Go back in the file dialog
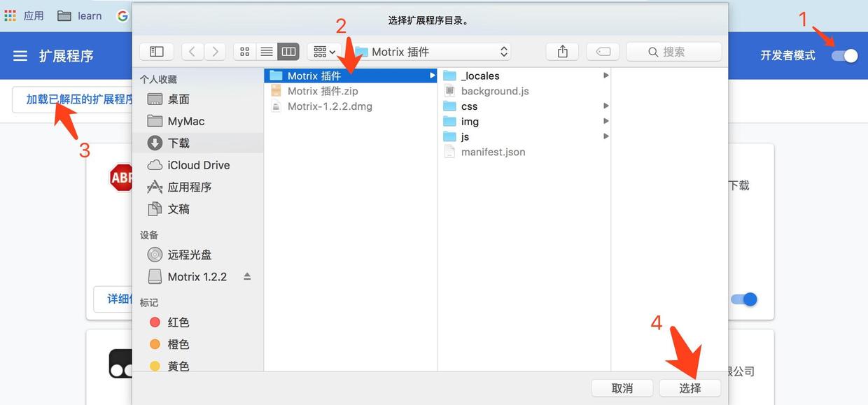The width and height of the screenshot is (868, 405). coord(192,52)
